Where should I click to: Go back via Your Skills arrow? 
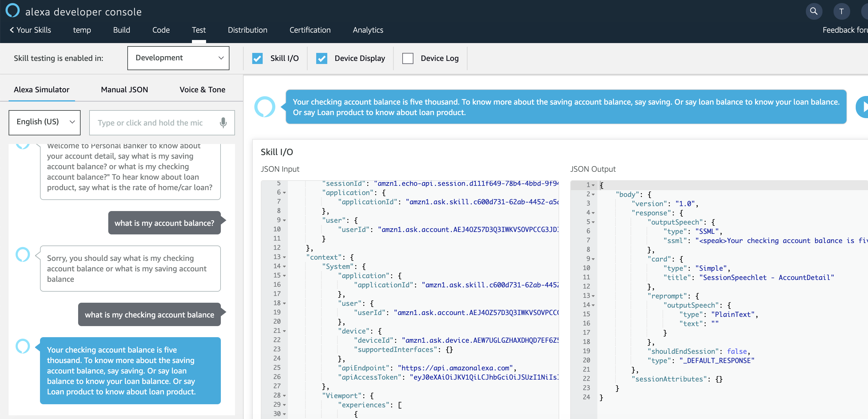[30, 30]
